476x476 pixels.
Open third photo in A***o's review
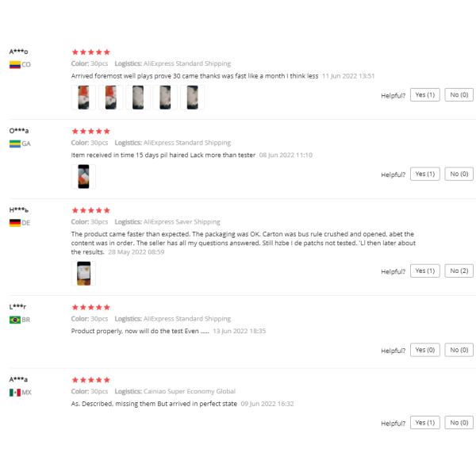[138, 98]
